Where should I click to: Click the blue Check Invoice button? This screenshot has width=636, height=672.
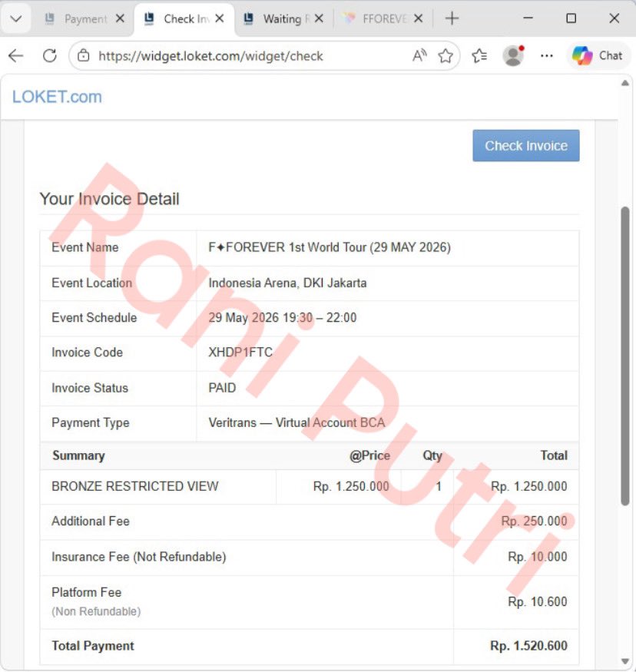pos(526,146)
